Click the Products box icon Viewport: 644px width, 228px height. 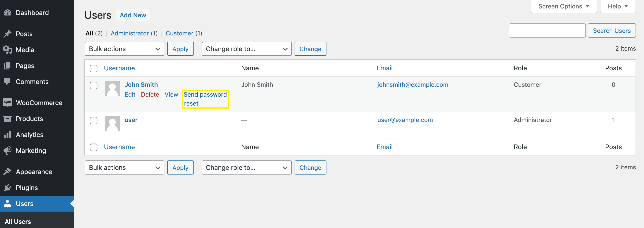tap(7, 119)
